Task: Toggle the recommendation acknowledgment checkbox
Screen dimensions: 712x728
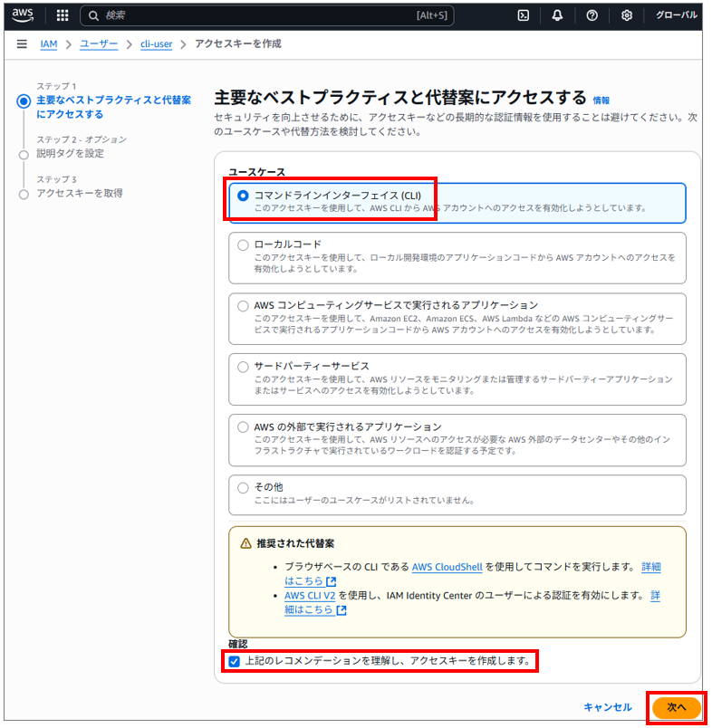Action: (235, 661)
